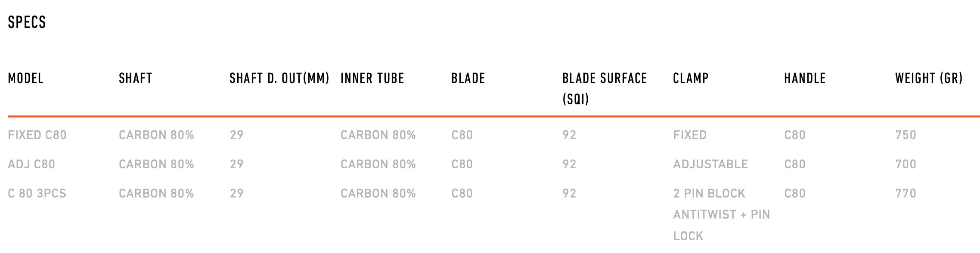This screenshot has height=253, width=980.
Task: Click the FIXED C80 model row
Action: [493, 135]
